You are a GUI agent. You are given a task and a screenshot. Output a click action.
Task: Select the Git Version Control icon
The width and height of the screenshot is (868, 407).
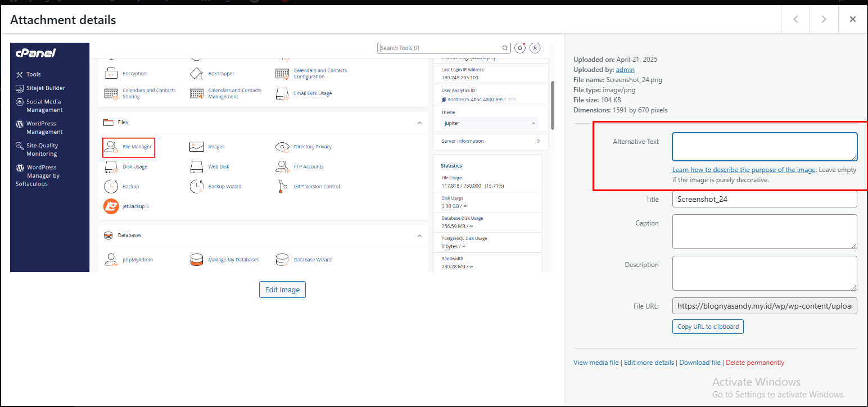(x=282, y=187)
